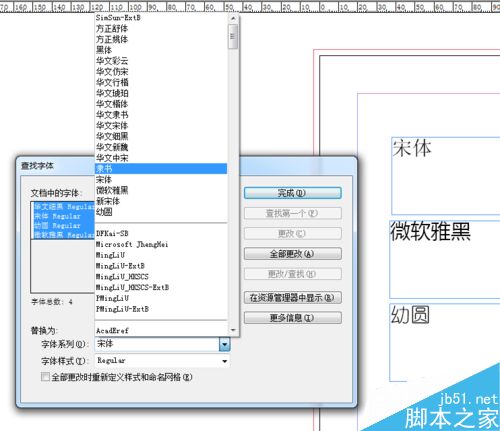The image size is (500, 431).
Task: Click the 更改(C) button
Action: [293, 234]
